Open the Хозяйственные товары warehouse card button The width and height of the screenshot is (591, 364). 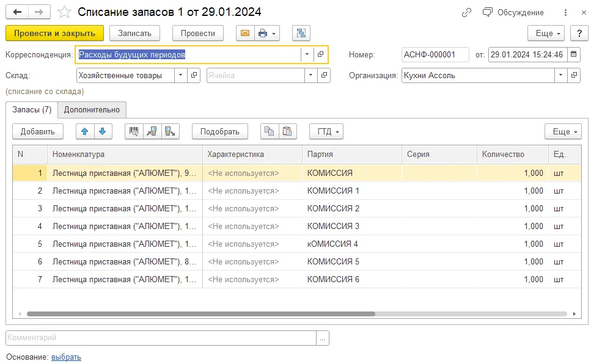pos(194,75)
